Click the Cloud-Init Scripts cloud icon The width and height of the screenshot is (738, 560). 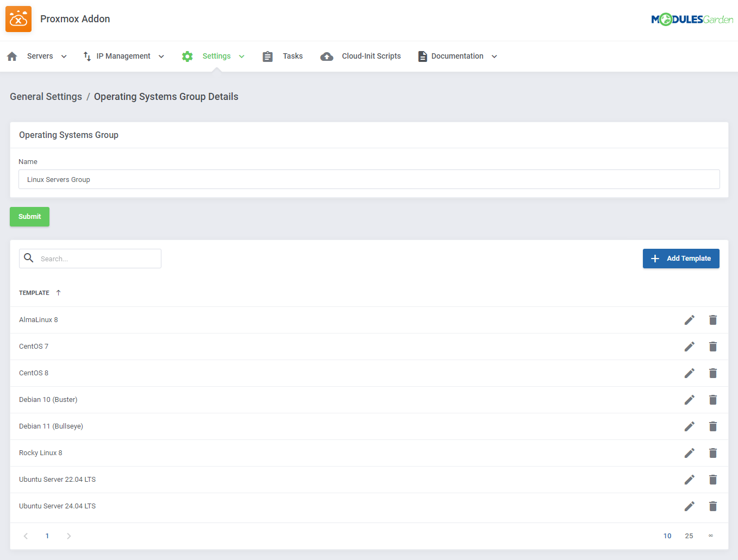pos(327,56)
